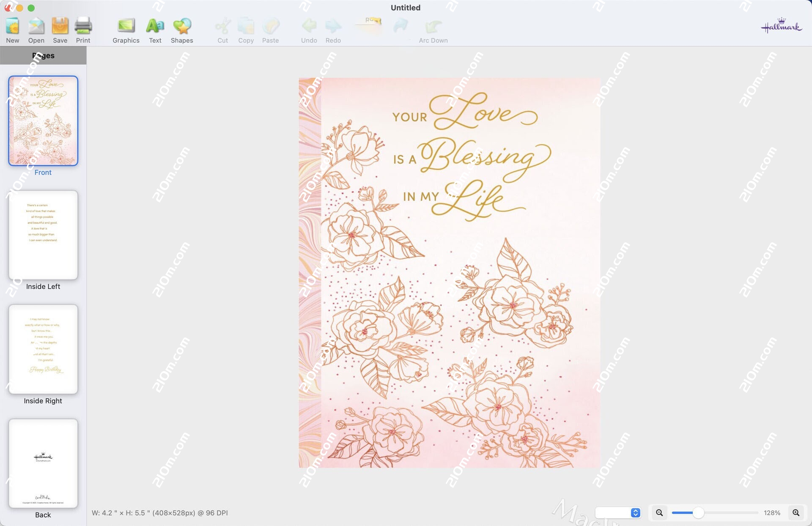The image size is (812, 526).
Task: Insert text using the Text tool
Action: (155, 29)
